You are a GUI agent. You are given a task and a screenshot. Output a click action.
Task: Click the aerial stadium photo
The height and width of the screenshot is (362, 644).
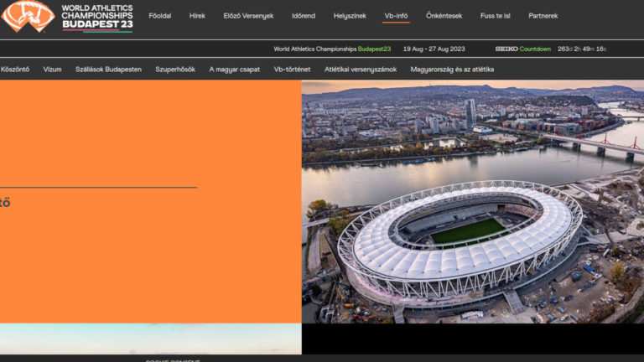472,201
